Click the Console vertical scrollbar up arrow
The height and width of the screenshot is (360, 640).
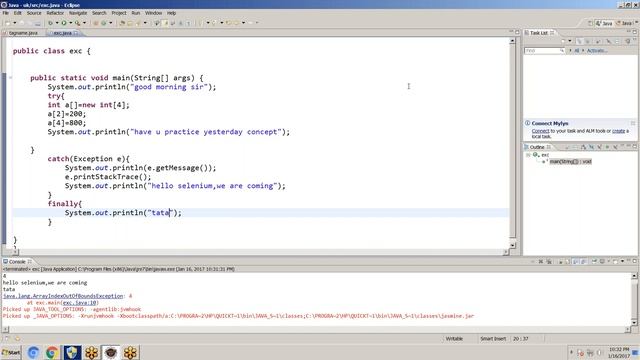point(634,276)
